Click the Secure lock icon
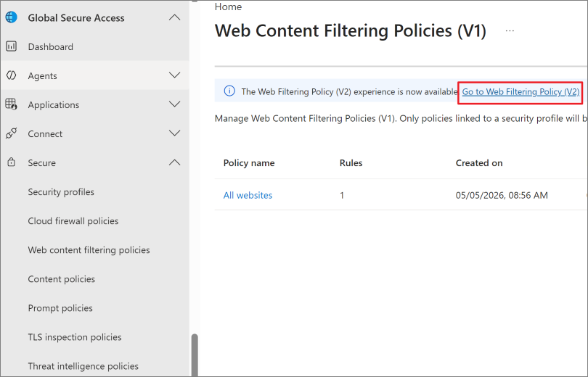The width and height of the screenshot is (588, 377). point(11,162)
